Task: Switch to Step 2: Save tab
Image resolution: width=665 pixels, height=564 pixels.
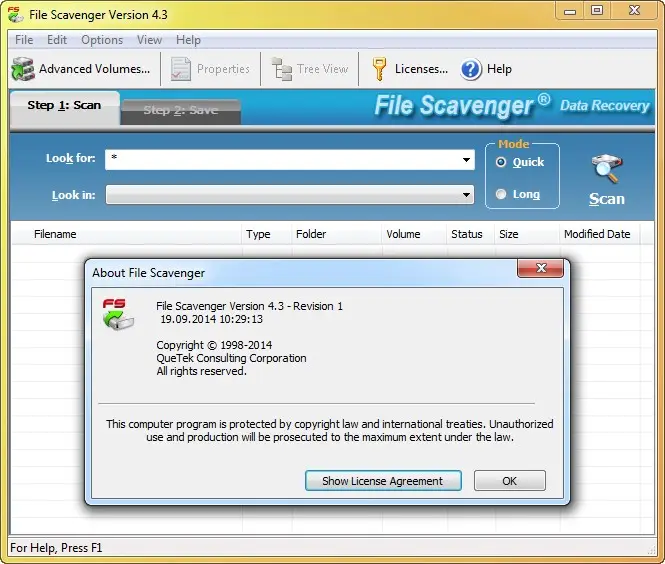Action: pos(181,111)
